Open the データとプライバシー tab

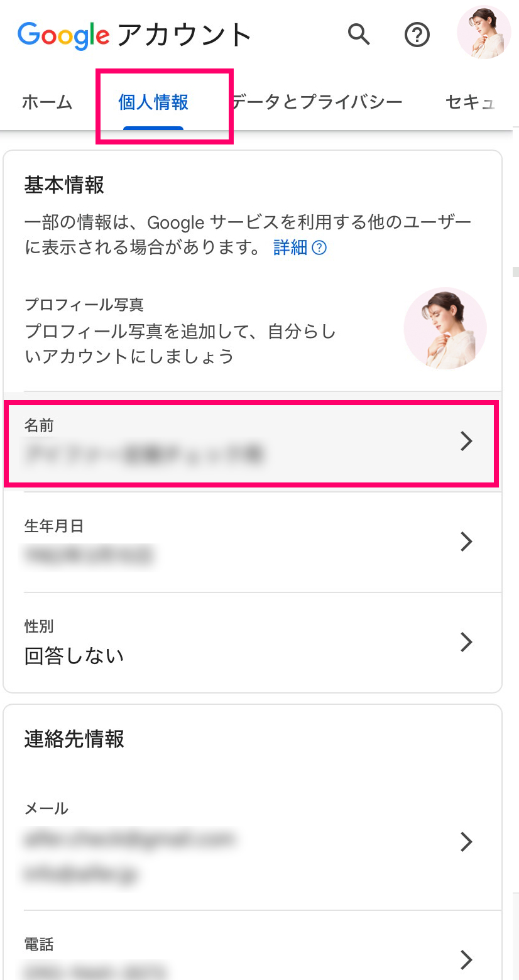coord(317,102)
